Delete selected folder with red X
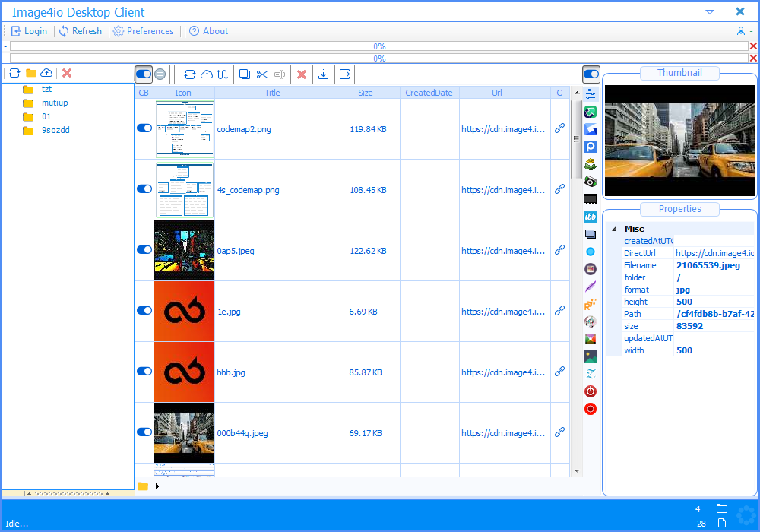Screen dimensions: 760x532 click(x=67, y=73)
